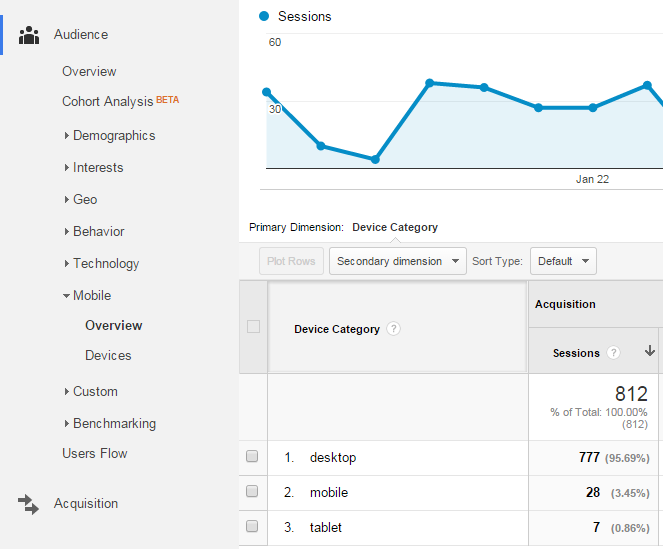
Task: Click the Sessions column help icon
Action: tap(613, 353)
